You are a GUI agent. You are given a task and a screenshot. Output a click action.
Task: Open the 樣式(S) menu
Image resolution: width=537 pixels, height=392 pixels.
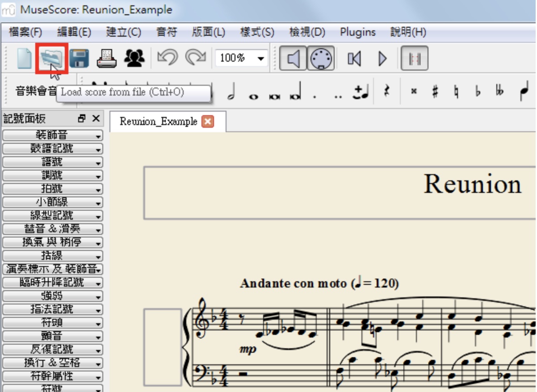tap(257, 32)
